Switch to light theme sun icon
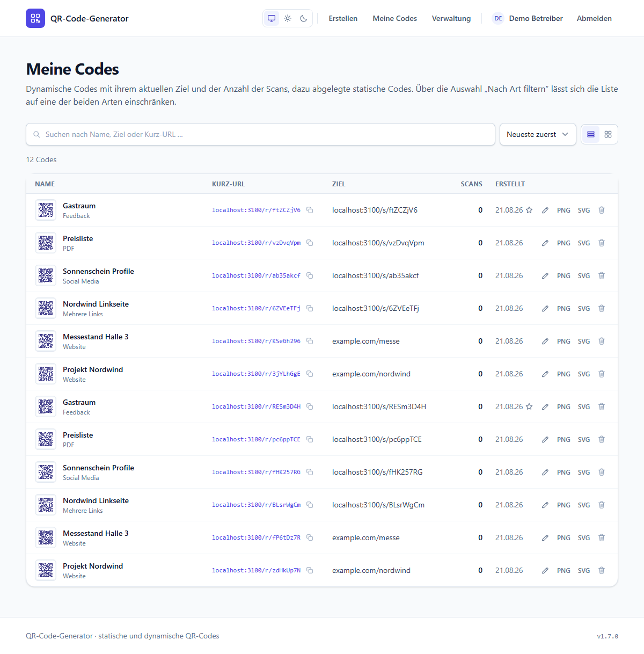This screenshot has height=654, width=644. (x=288, y=18)
